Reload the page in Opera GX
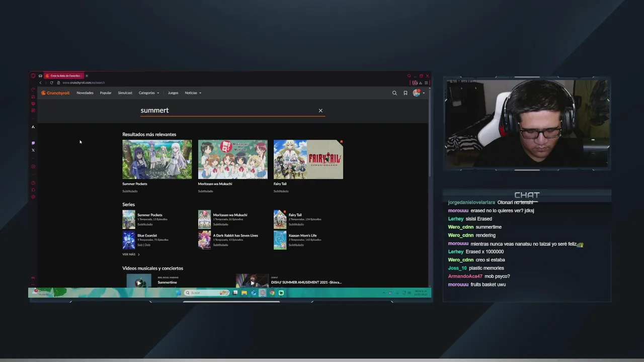This screenshot has width=644, height=362. [x=51, y=82]
